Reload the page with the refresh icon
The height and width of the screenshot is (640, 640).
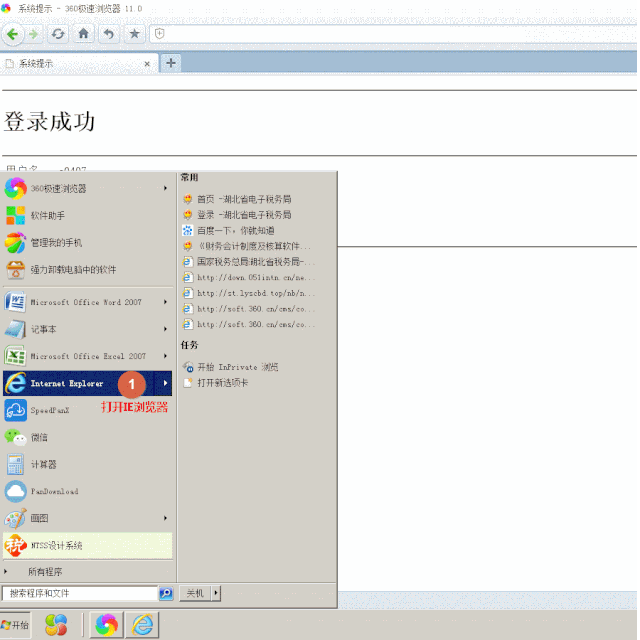pyautogui.click(x=58, y=34)
